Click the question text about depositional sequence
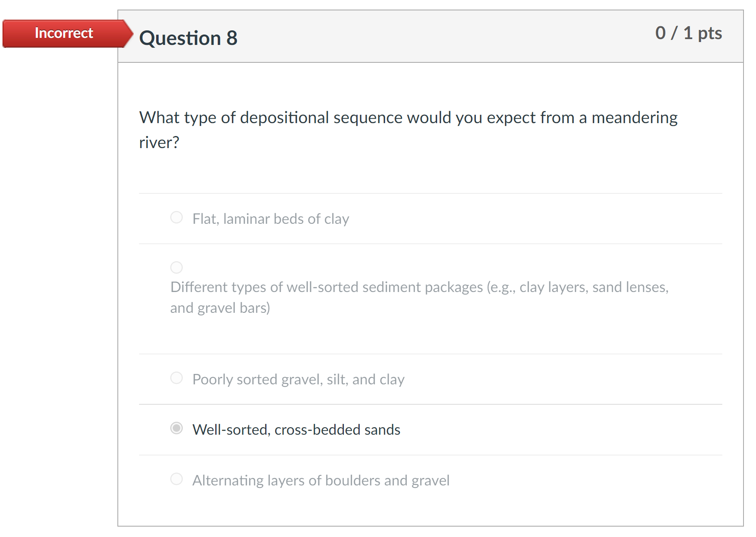 [408, 118]
